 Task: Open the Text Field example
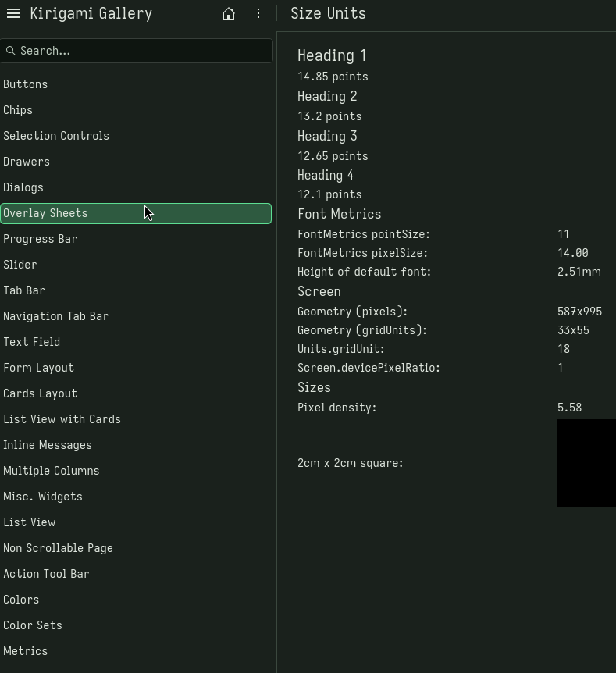pyautogui.click(x=31, y=342)
